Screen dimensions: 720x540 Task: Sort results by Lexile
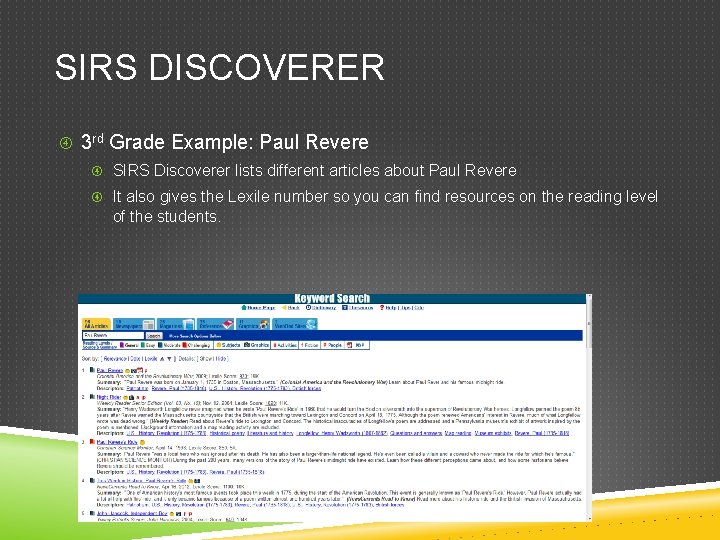click(151, 359)
